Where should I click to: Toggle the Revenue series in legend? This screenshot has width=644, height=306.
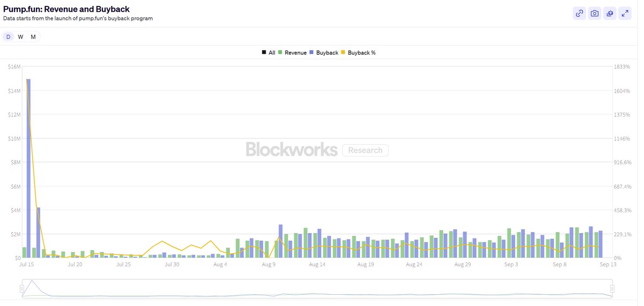point(292,53)
